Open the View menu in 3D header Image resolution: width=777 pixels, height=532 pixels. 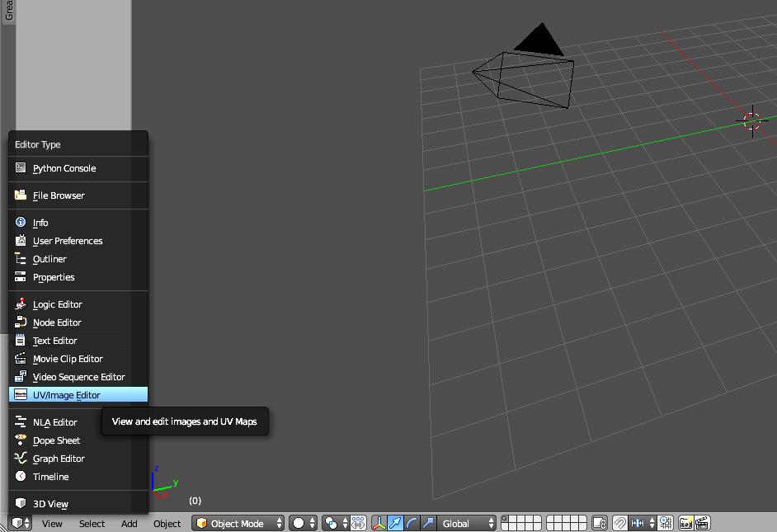click(52, 524)
